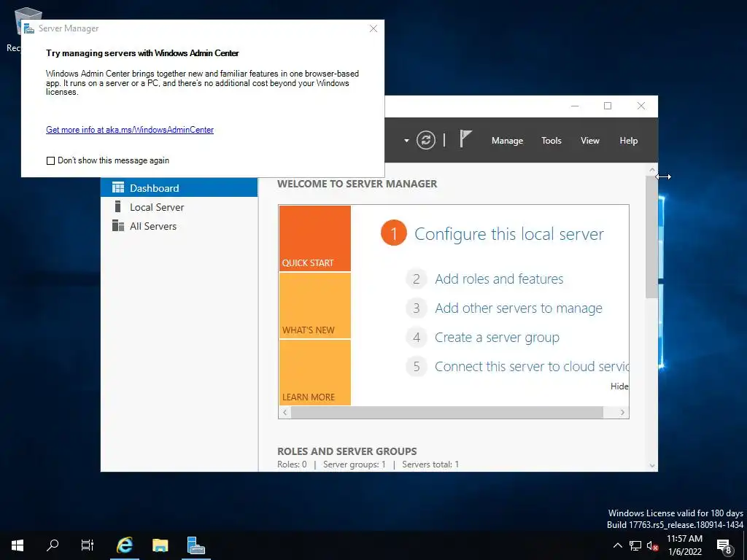Click the LEARN MORE tile
747x560 pixels.
[x=315, y=373]
